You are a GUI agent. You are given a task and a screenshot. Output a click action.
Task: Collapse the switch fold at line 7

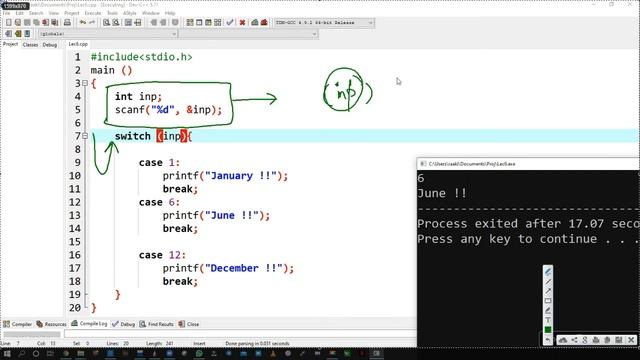(85, 136)
